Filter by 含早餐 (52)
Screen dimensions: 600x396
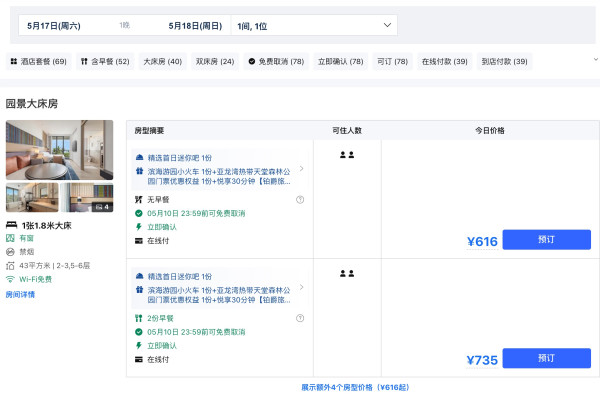(105, 62)
